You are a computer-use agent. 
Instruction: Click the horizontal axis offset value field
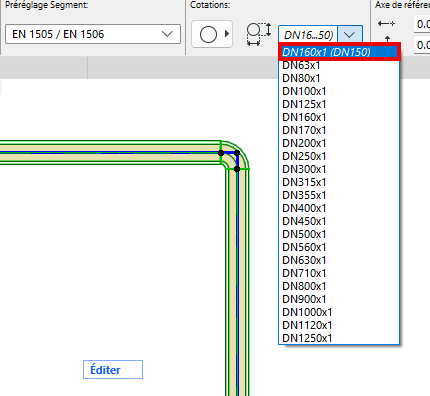422,24
